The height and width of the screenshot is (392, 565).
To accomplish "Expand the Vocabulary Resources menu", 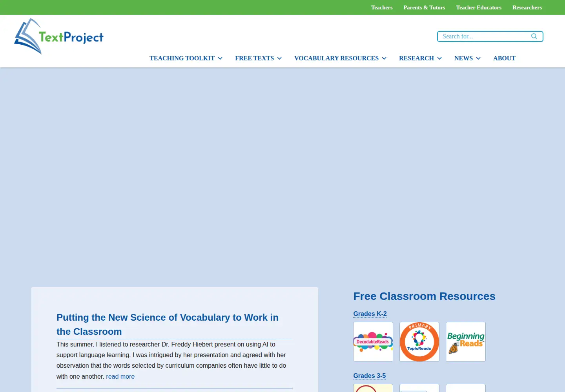I will tap(341, 58).
